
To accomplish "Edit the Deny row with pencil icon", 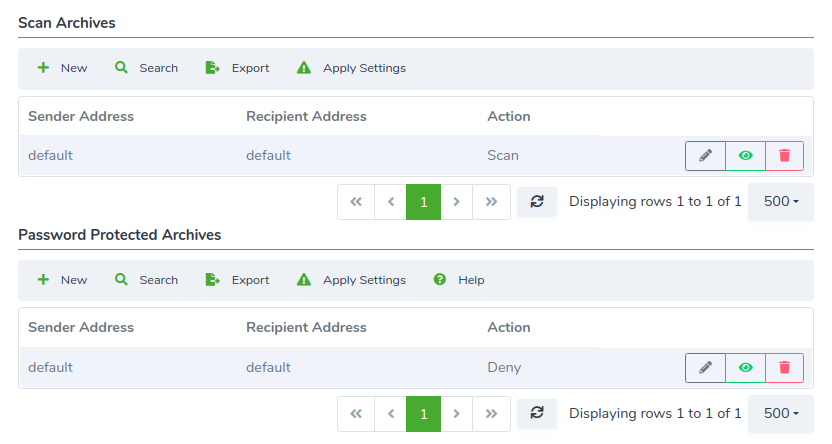I will [705, 368].
